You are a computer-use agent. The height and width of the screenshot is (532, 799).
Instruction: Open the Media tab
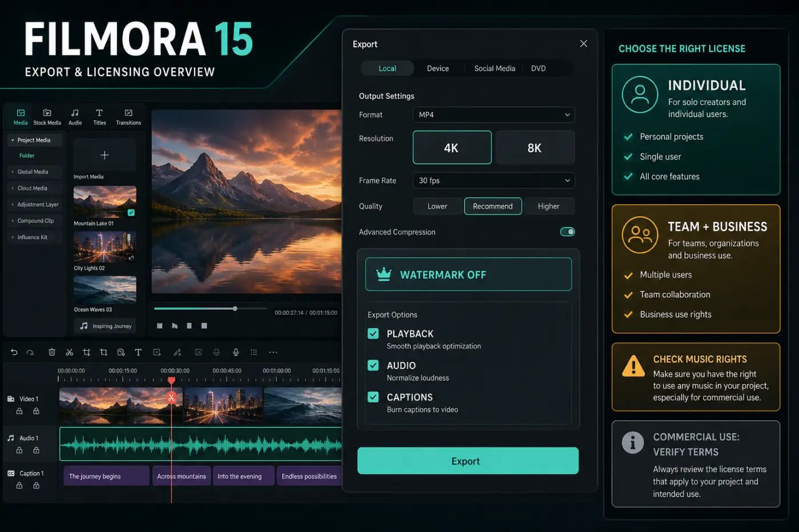[21, 117]
